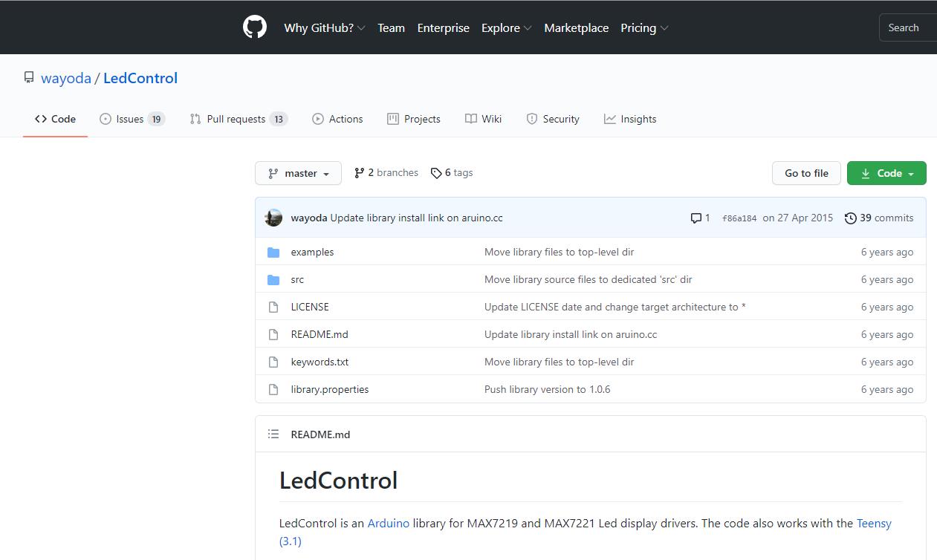Open latest commit message about aruino.cc
This screenshot has width=937, height=560.
click(417, 218)
